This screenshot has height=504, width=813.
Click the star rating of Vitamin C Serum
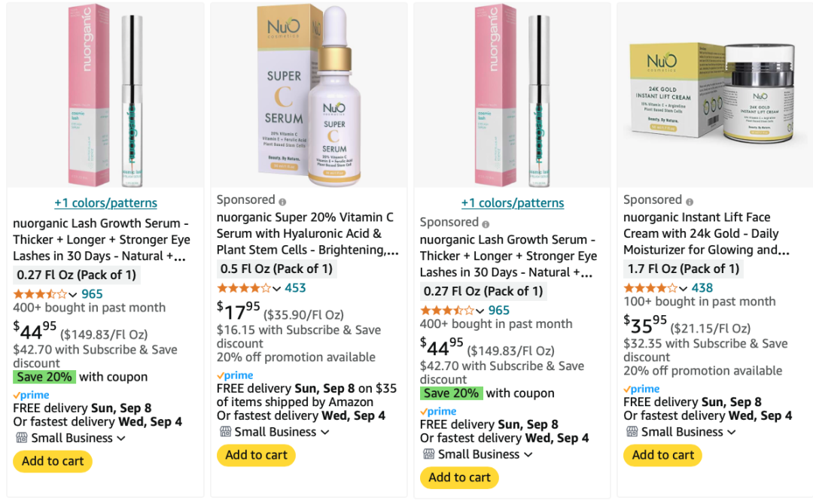[x=244, y=288]
